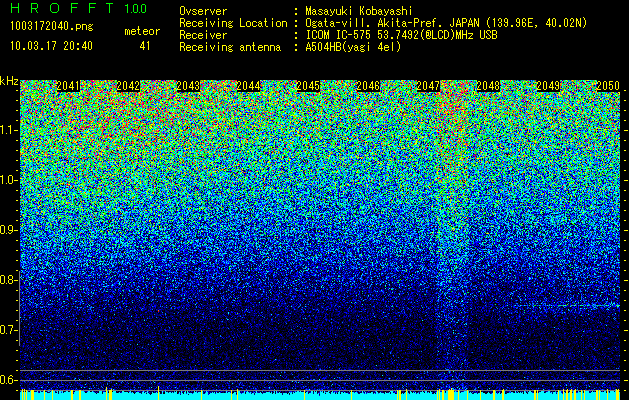Screen dimensions: 629x400
Task: Click the 2047 time marker label
Action: (428, 86)
